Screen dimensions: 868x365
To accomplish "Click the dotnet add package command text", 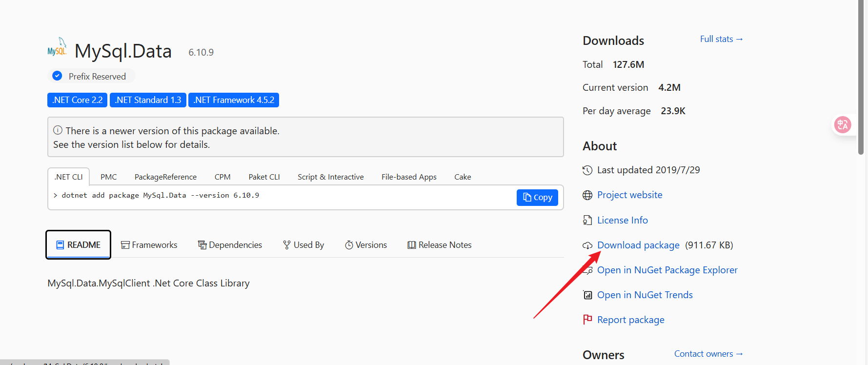I will point(160,195).
